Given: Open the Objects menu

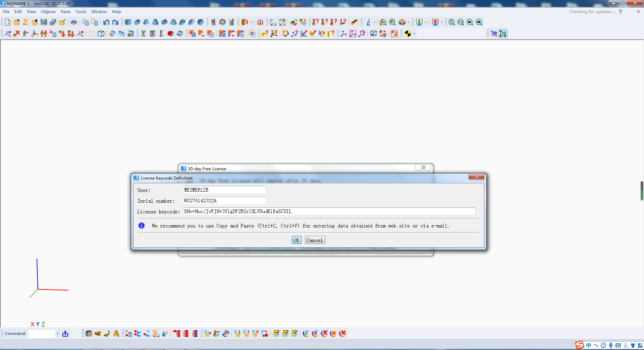Looking at the screenshot, I should coord(48,12).
